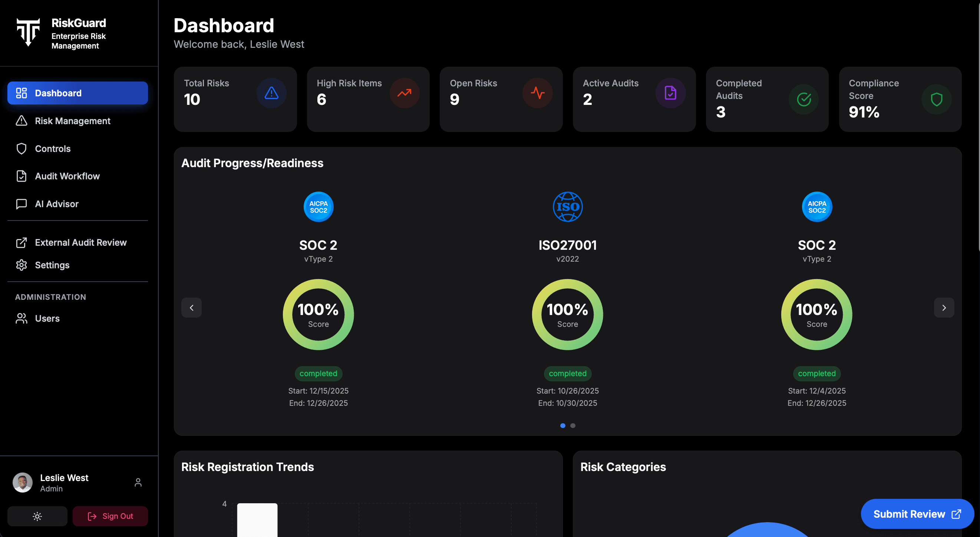Click the Total Risks warning icon
This screenshot has width=980, height=537.
[271, 93]
